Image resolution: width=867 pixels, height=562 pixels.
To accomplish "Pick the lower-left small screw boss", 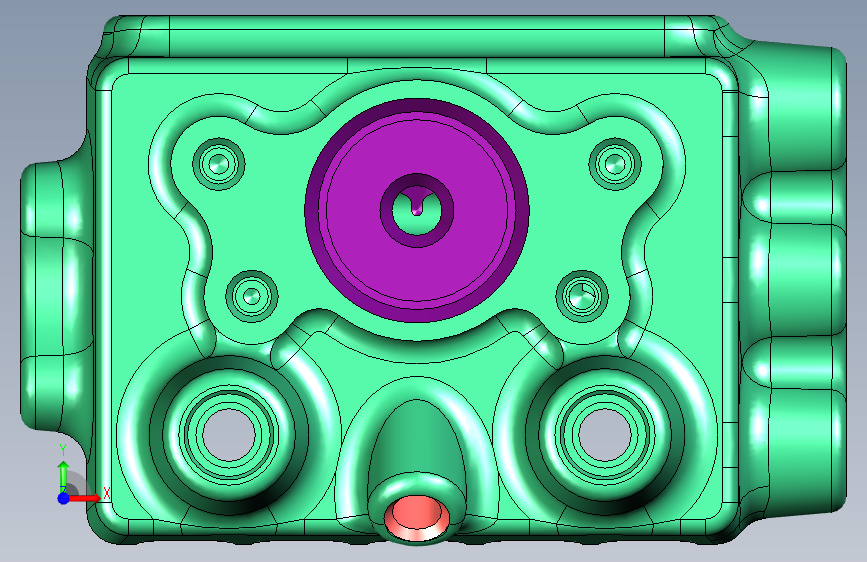I will pyautogui.click(x=252, y=296).
